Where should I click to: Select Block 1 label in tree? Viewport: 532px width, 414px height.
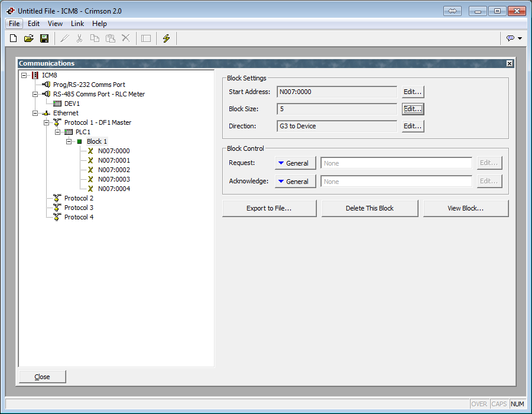97,141
